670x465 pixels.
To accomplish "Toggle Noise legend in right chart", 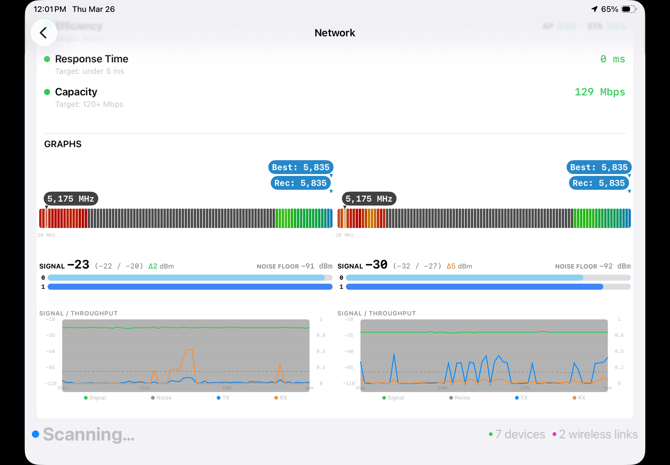I will 459,398.
